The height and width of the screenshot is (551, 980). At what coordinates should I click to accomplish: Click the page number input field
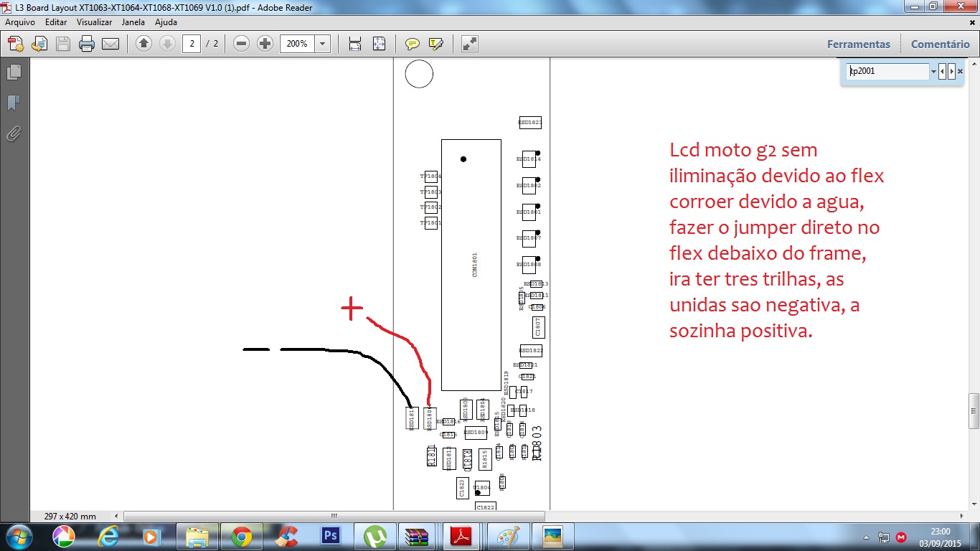192,44
